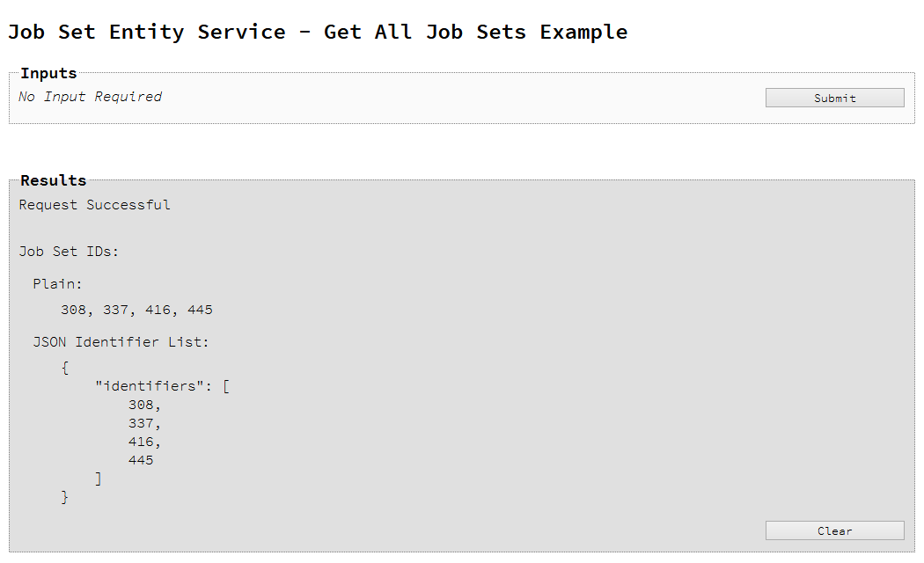
Task: Click the 'No Input Required' text
Action: 90,97
